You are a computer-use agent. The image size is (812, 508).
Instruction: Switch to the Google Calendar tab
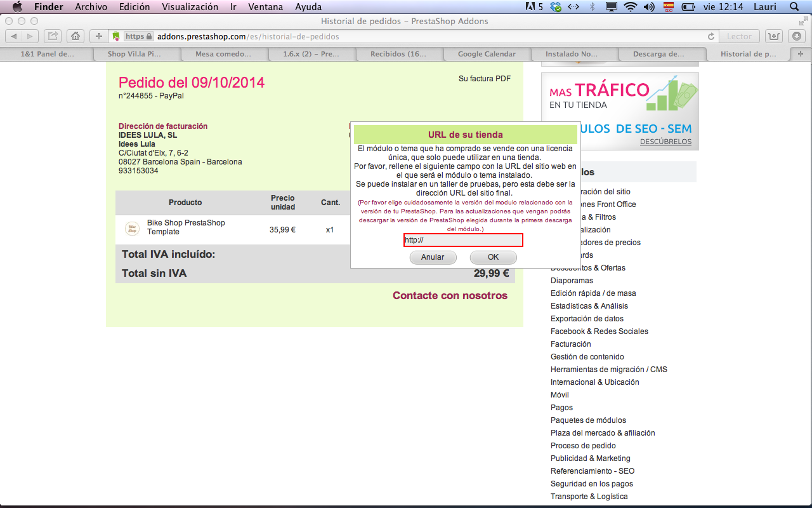(x=487, y=54)
